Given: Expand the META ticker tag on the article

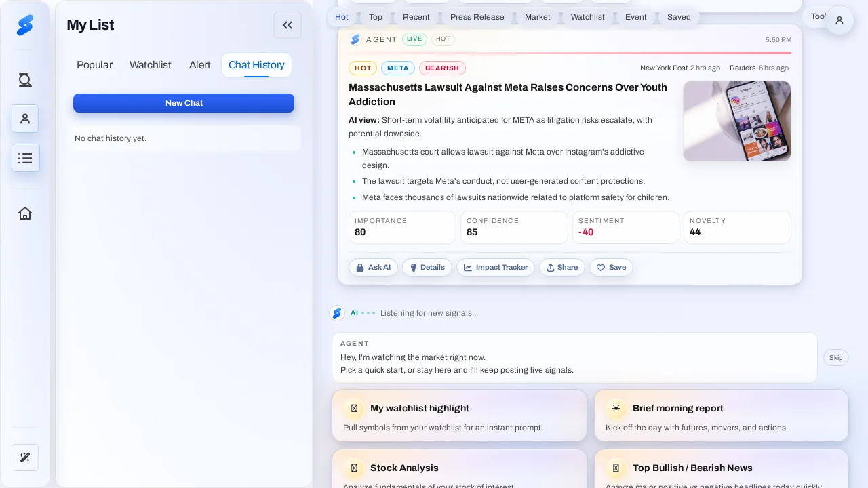Looking at the screenshot, I should [398, 68].
